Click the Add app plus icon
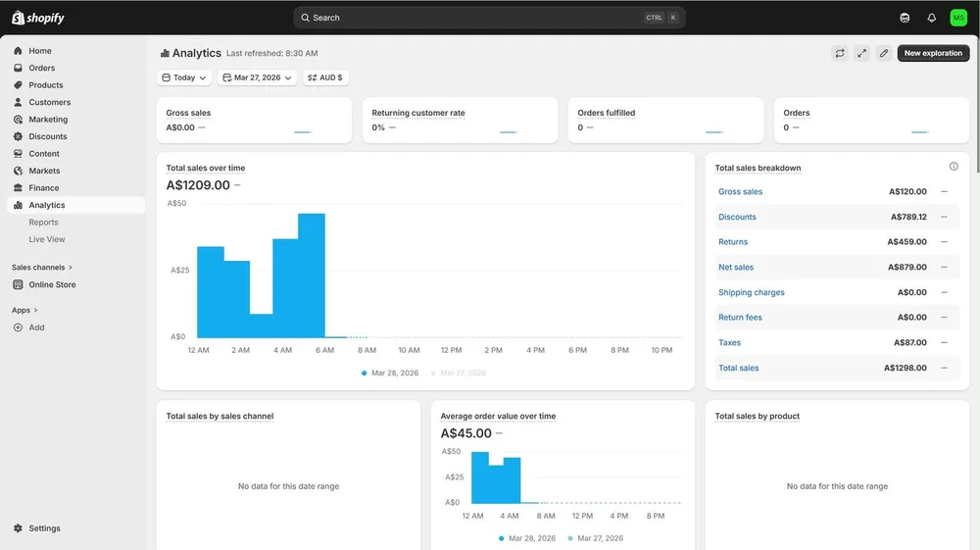 (x=18, y=327)
